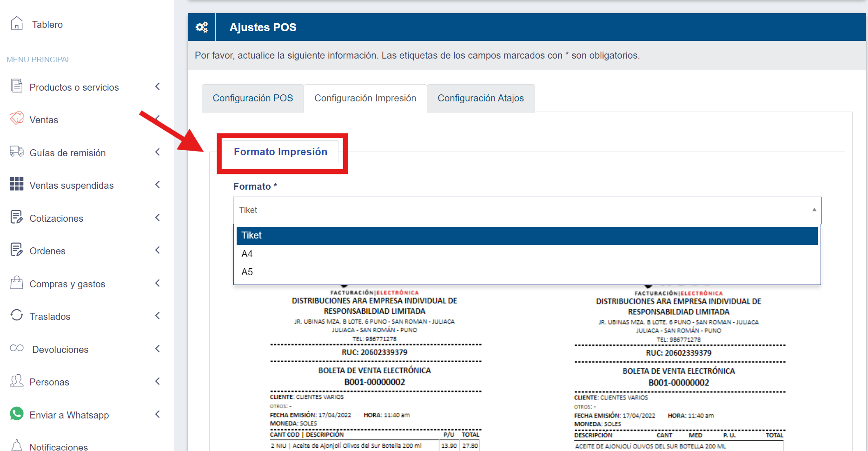Click the Ventas tag icon
Viewport: 868px width, 451px height.
(x=17, y=119)
